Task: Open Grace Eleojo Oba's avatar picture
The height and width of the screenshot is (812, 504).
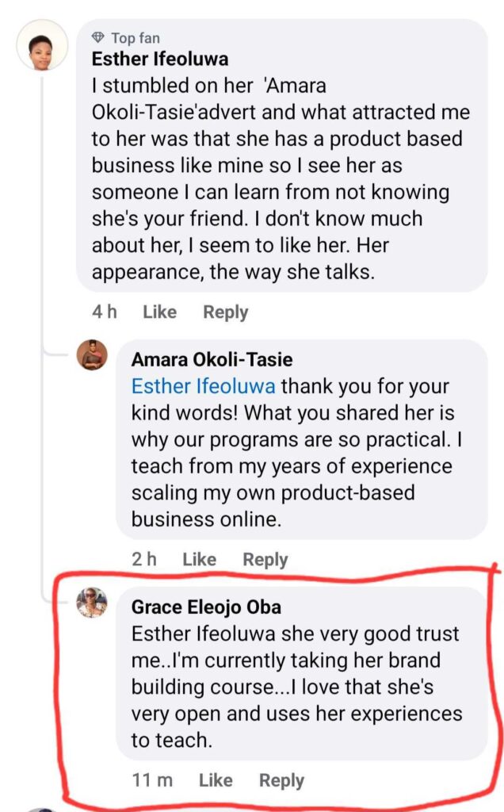Action: [92, 603]
